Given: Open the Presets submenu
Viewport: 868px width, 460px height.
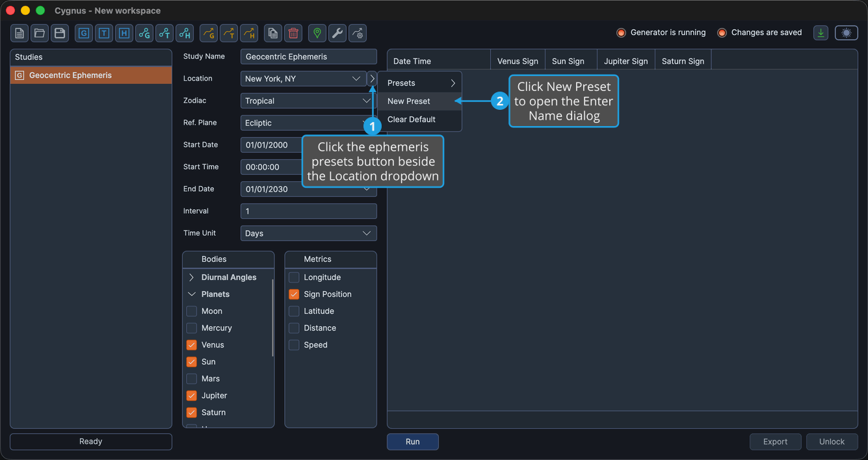Looking at the screenshot, I should click(x=420, y=83).
